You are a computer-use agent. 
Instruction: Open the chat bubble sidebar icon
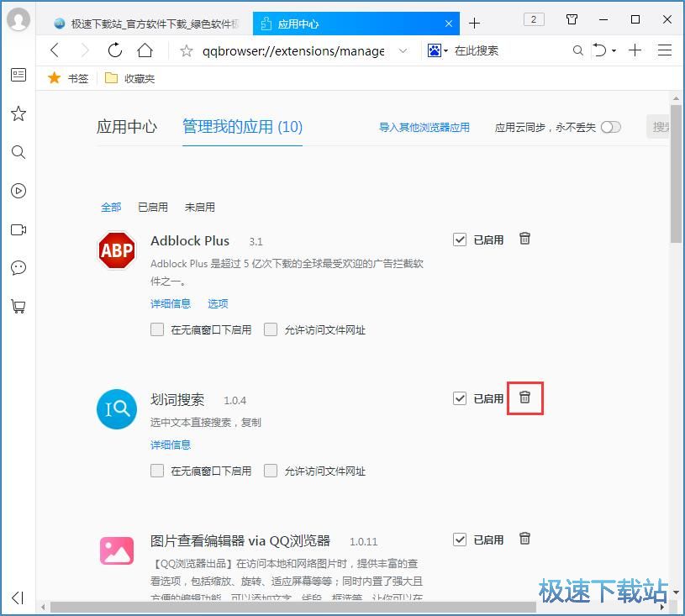click(18, 268)
